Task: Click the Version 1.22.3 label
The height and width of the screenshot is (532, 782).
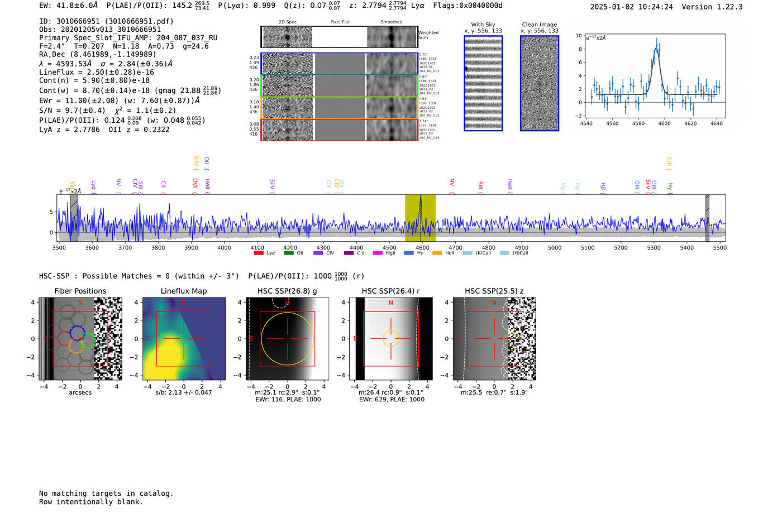Action: tap(712, 7)
